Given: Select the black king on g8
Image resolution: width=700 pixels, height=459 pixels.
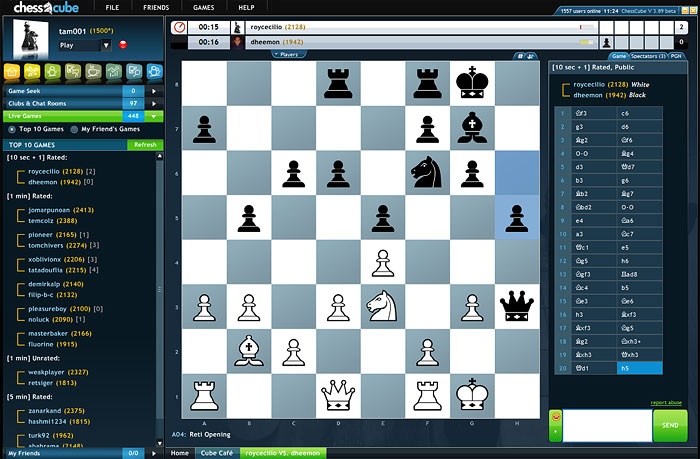Looking at the screenshot, I should pos(472,83).
